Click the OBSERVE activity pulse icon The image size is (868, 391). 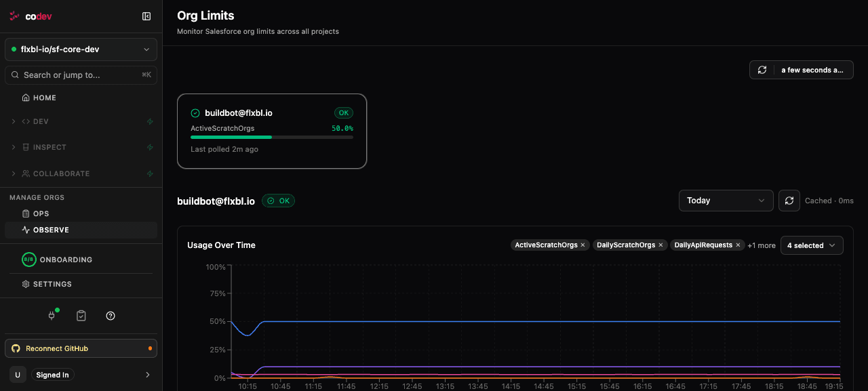coord(26,230)
